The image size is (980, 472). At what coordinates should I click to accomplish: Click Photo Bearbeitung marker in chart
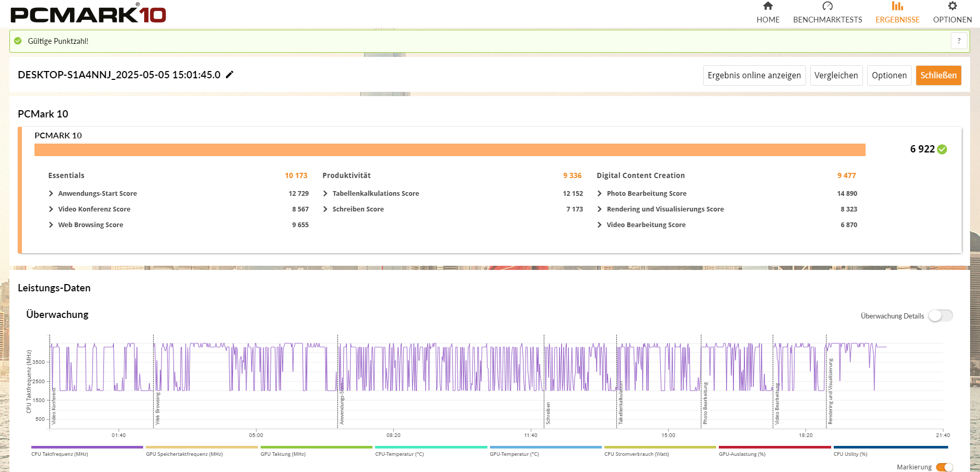pyautogui.click(x=705, y=403)
